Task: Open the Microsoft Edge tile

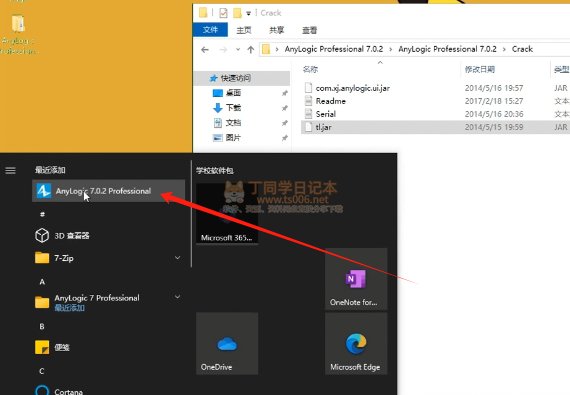Action: tap(356, 343)
